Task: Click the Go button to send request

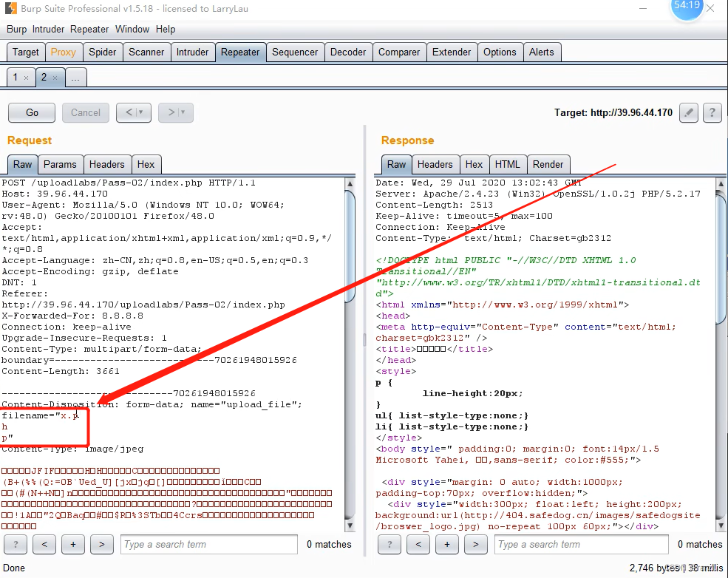Action: click(x=32, y=112)
